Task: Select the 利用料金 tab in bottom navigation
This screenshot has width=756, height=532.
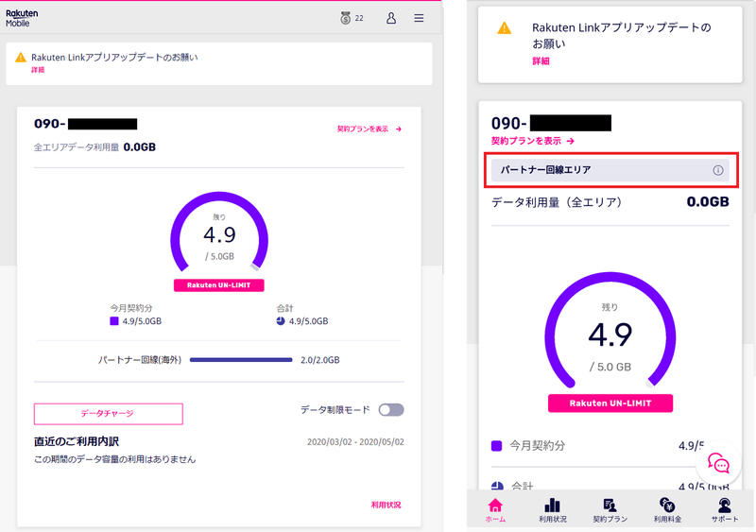Action: coord(667,511)
